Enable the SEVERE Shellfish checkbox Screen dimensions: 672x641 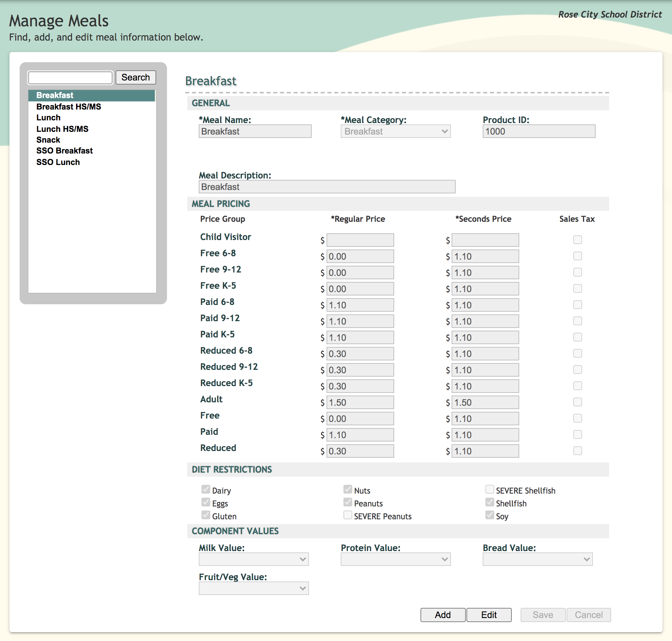pyautogui.click(x=489, y=490)
